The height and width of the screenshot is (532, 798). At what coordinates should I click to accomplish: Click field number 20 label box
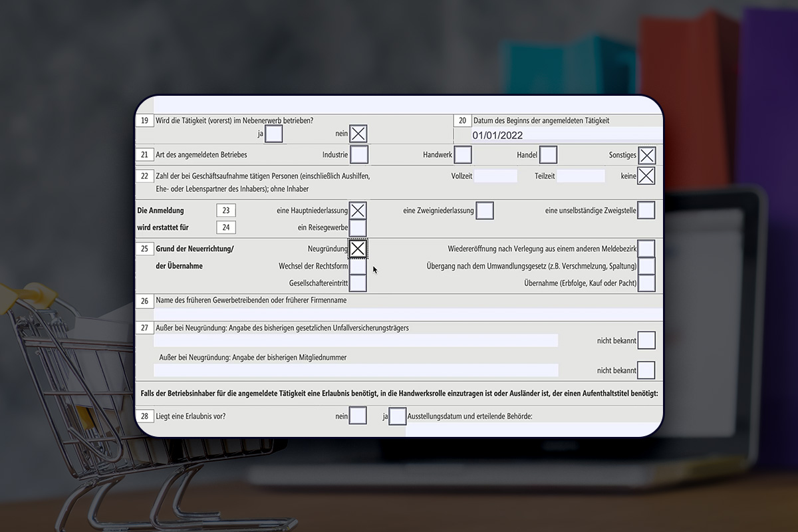(462, 120)
